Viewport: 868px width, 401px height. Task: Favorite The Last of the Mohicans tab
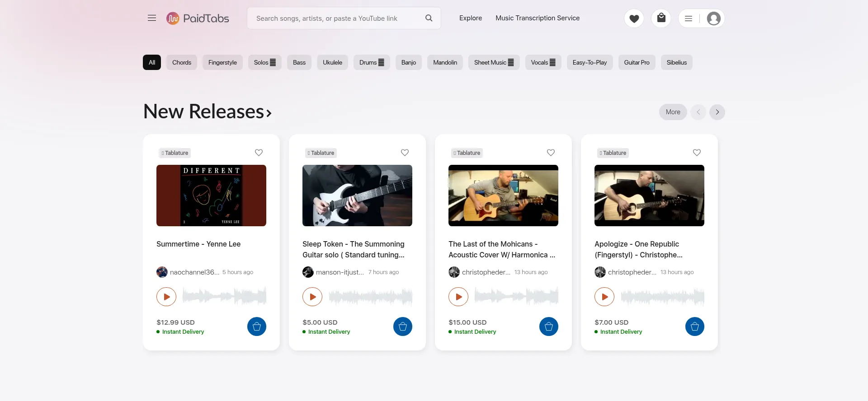pos(551,153)
